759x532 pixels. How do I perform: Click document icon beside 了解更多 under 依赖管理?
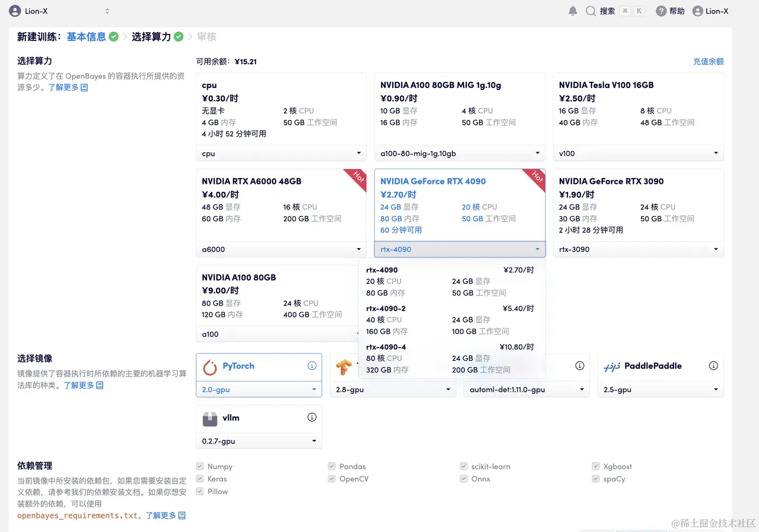pos(182,515)
